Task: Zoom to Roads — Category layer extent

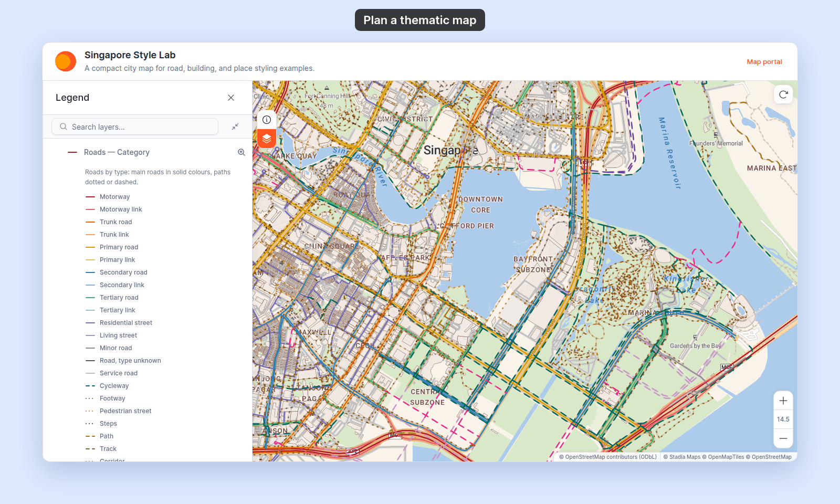Action: pyautogui.click(x=241, y=152)
